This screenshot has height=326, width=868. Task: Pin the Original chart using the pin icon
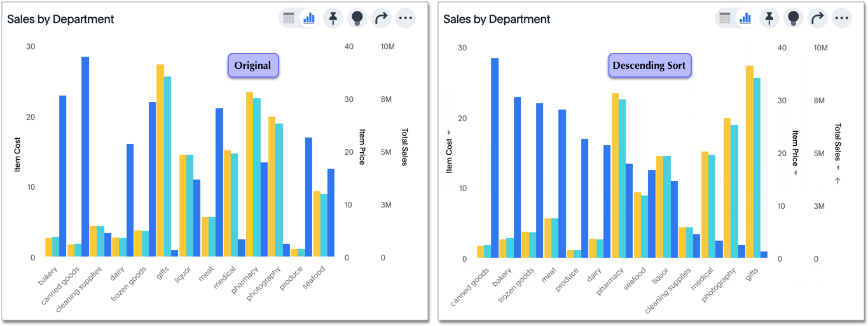333,18
